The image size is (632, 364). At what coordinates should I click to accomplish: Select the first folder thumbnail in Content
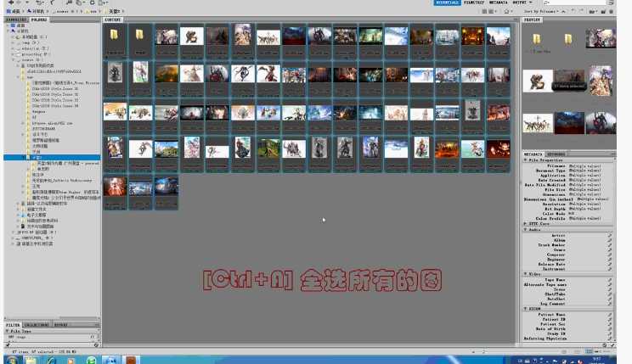click(115, 41)
